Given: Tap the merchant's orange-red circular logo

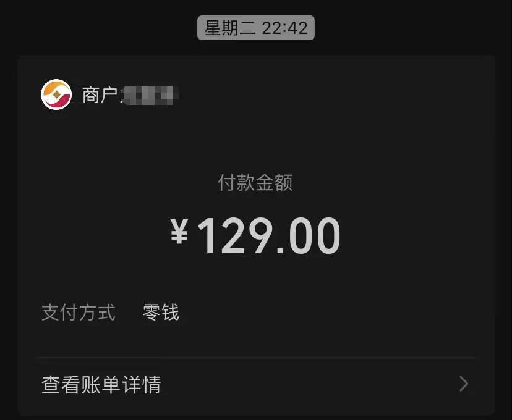Looking at the screenshot, I should coord(56,94).
